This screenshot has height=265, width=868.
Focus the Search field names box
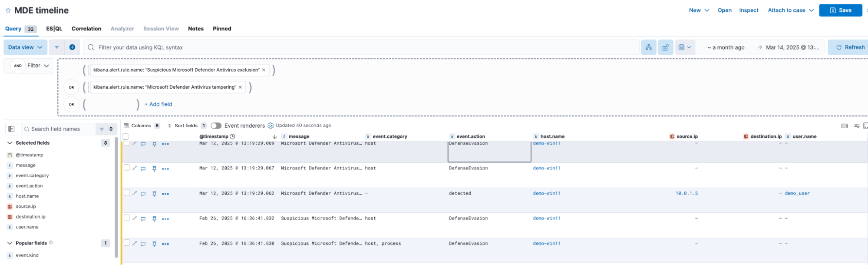(x=58, y=129)
